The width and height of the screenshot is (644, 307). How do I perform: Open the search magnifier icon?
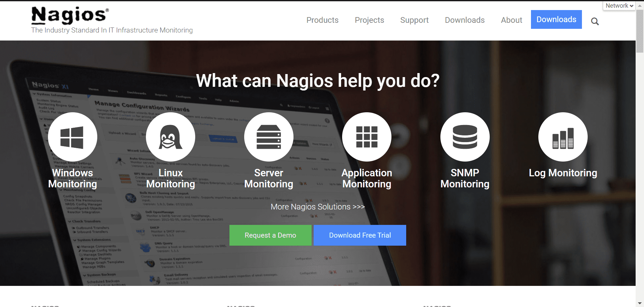coord(595,21)
